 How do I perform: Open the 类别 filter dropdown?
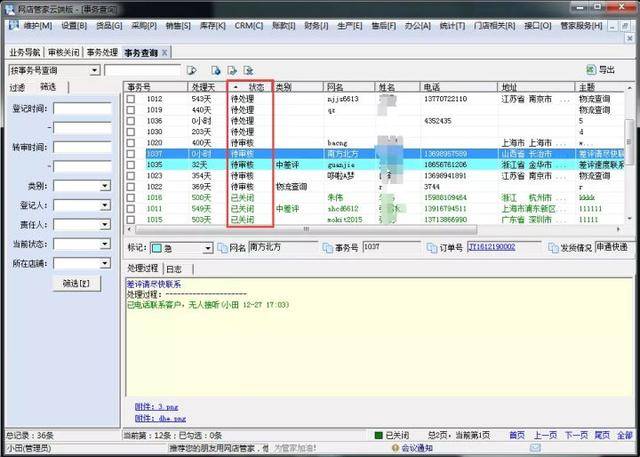pos(105,186)
